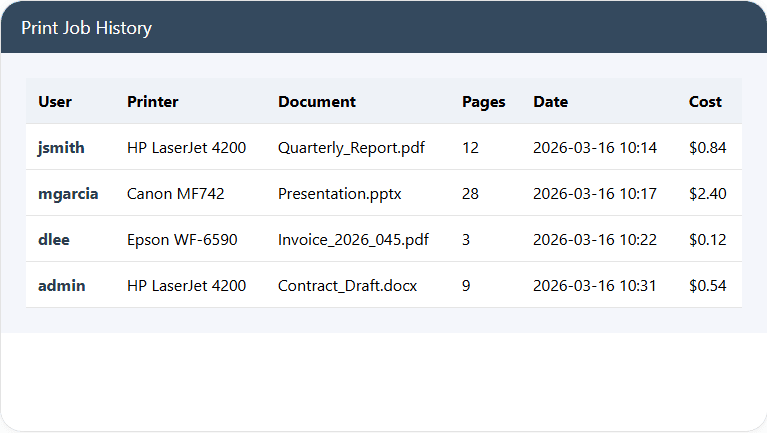This screenshot has width=767, height=433.
Task: Click the Printer column header
Action: 153,102
